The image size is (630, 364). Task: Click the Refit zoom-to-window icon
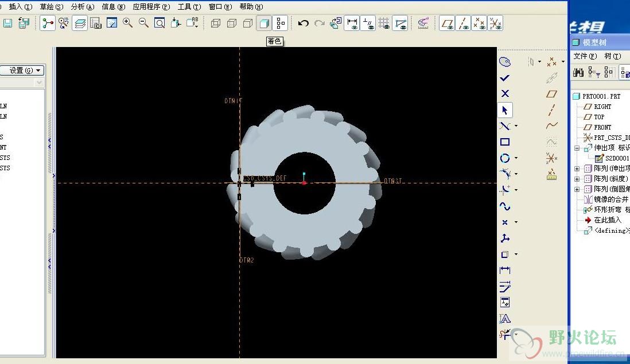[160, 24]
